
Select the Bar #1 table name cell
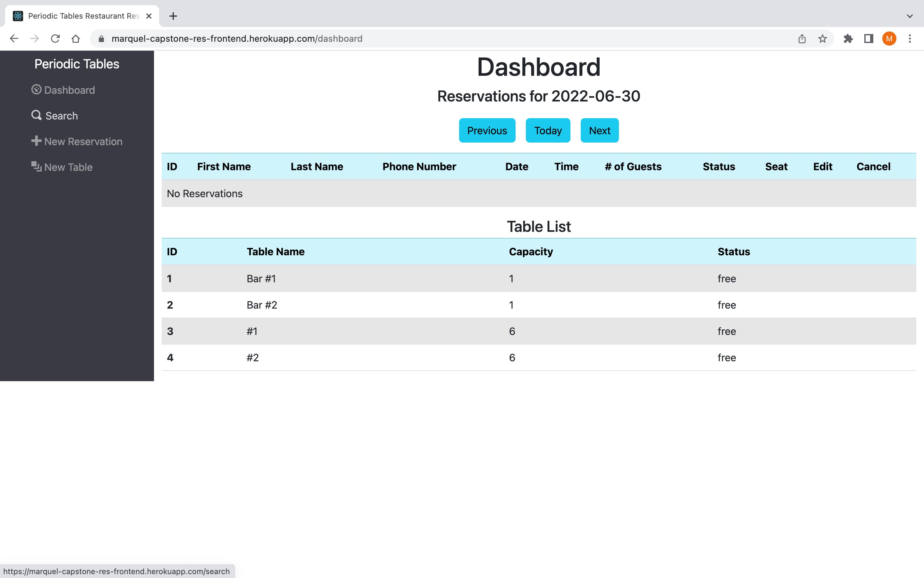click(261, 279)
